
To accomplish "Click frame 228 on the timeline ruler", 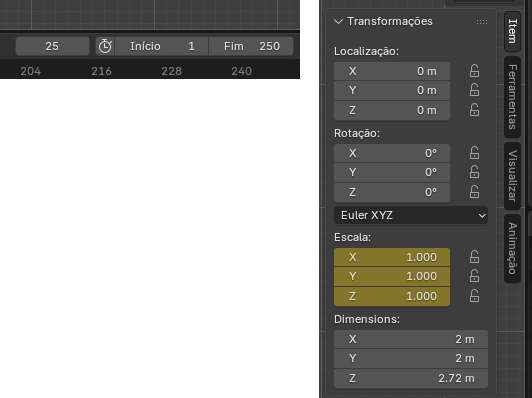I will 171,71.
